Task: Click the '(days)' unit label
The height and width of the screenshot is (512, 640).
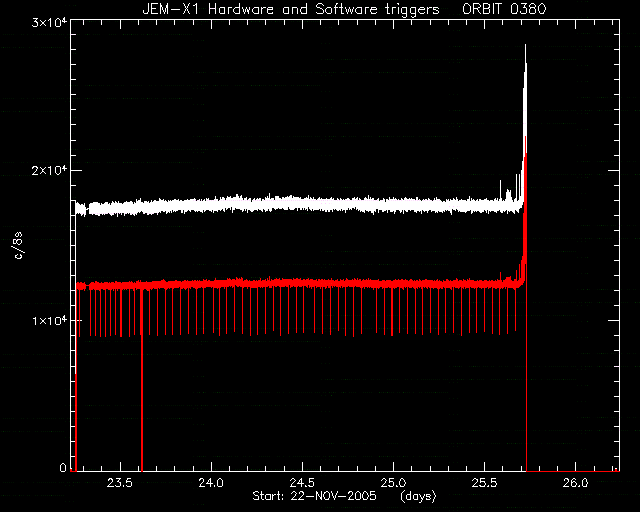Action: coord(418,496)
